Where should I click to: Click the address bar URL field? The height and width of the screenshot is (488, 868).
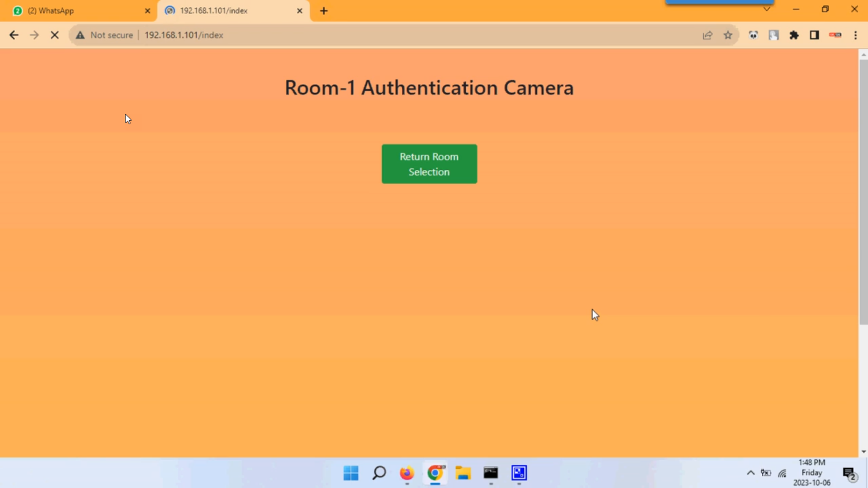(405, 35)
